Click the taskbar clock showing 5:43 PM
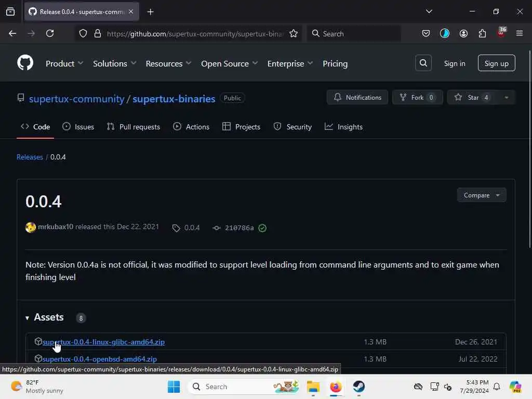The height and width of the screenshot is (399, 532). click(474, 387)
